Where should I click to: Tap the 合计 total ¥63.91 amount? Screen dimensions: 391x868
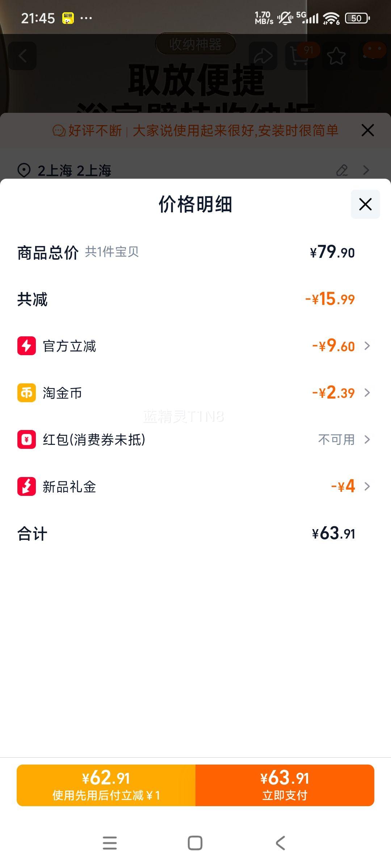click(x=333, y=533)
